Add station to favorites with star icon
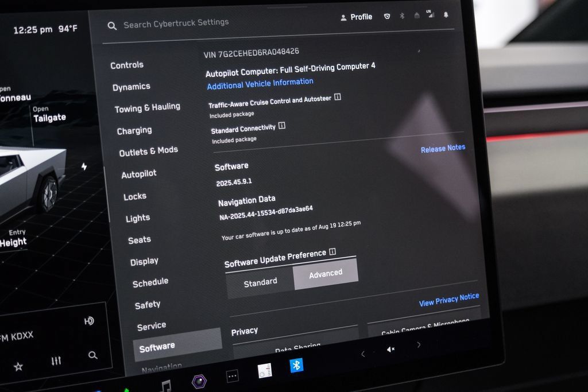The height and width of the screenshot is (392, 588). pos(18,367)
